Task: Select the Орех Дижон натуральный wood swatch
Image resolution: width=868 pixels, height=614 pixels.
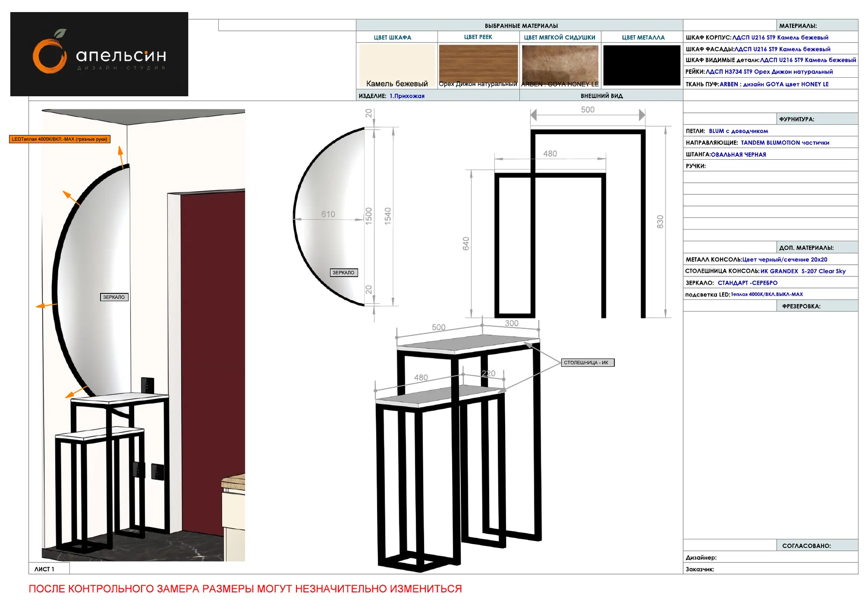Action: point(478,63)
